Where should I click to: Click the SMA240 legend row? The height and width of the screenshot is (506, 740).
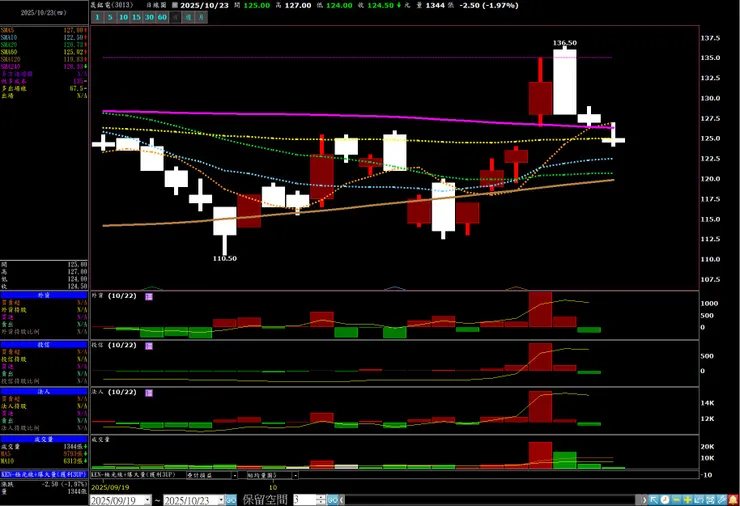pyautogui.click(x=44, y=67)
